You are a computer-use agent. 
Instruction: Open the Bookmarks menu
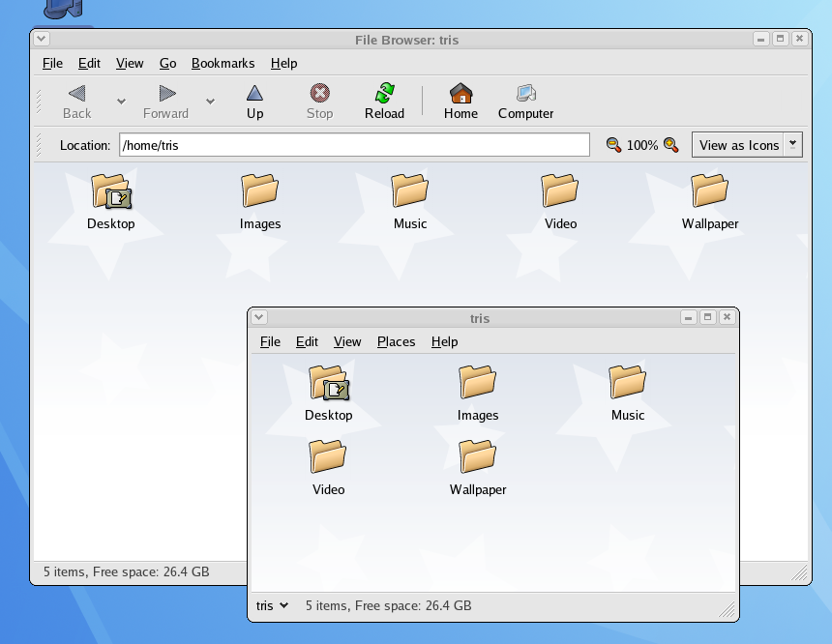[x=223, y=63]
